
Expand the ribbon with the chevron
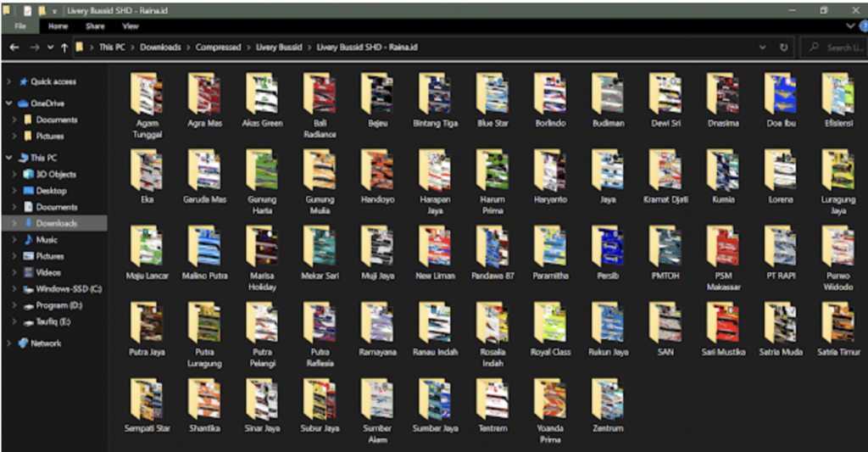coord(850,26)
